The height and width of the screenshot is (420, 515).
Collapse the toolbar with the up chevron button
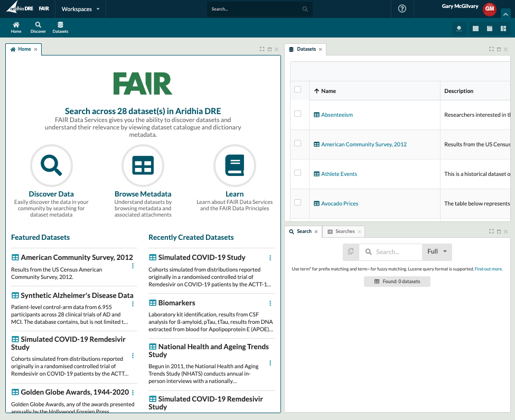[505, 14]
